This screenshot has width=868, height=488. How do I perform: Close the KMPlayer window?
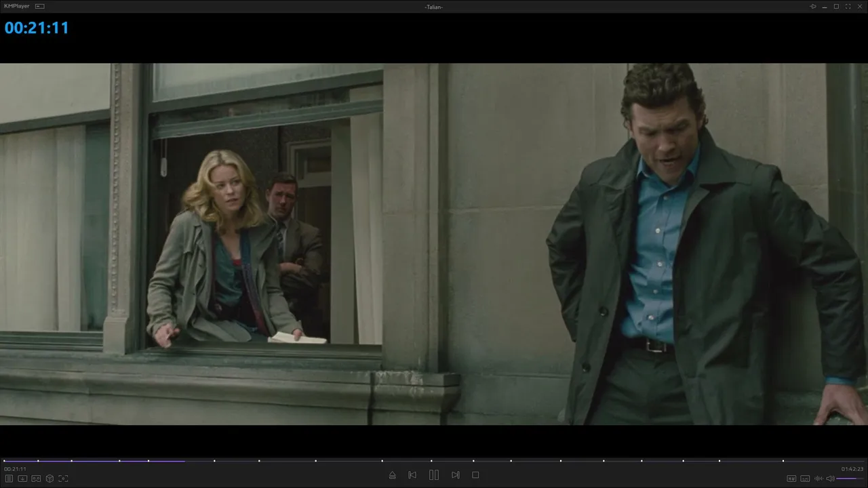(x=859, y=6)
